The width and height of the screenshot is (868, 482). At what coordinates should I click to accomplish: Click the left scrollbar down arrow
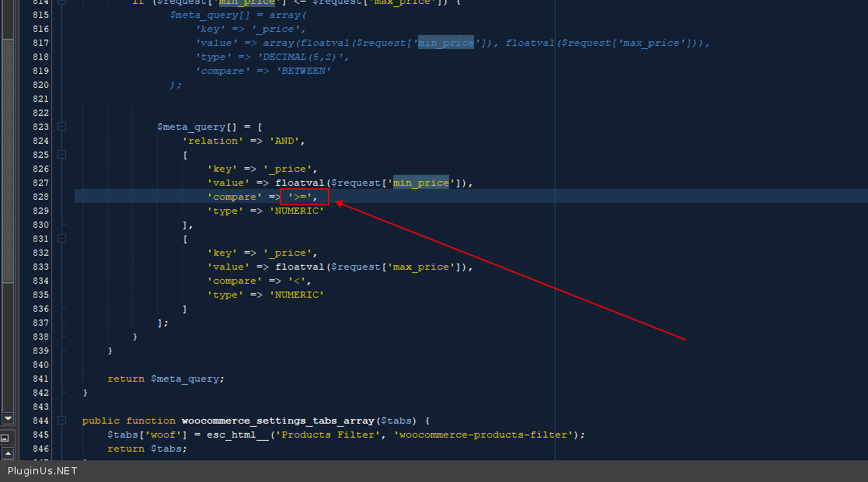click(7, 417)
